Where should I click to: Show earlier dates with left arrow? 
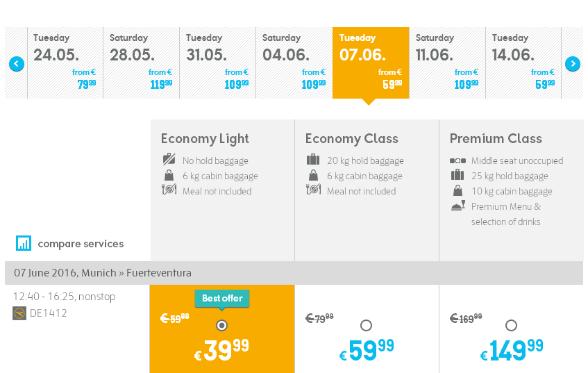pos(17,64)
